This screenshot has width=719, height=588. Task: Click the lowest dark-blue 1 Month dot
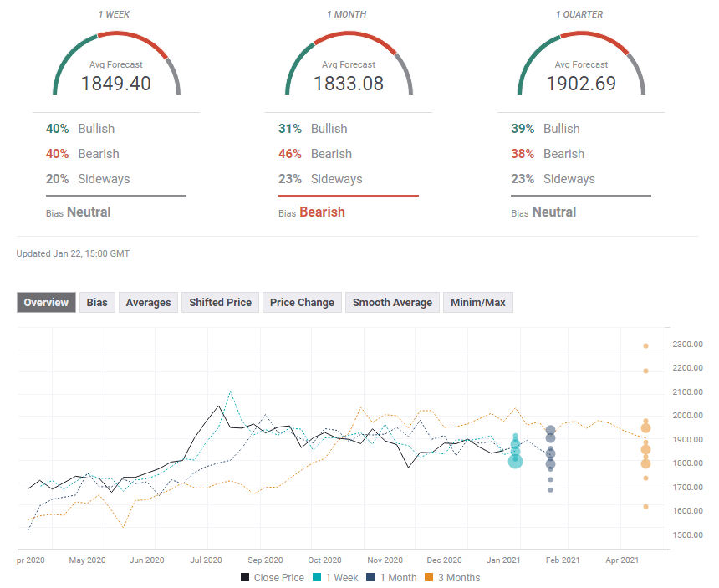tap(550, 489)
